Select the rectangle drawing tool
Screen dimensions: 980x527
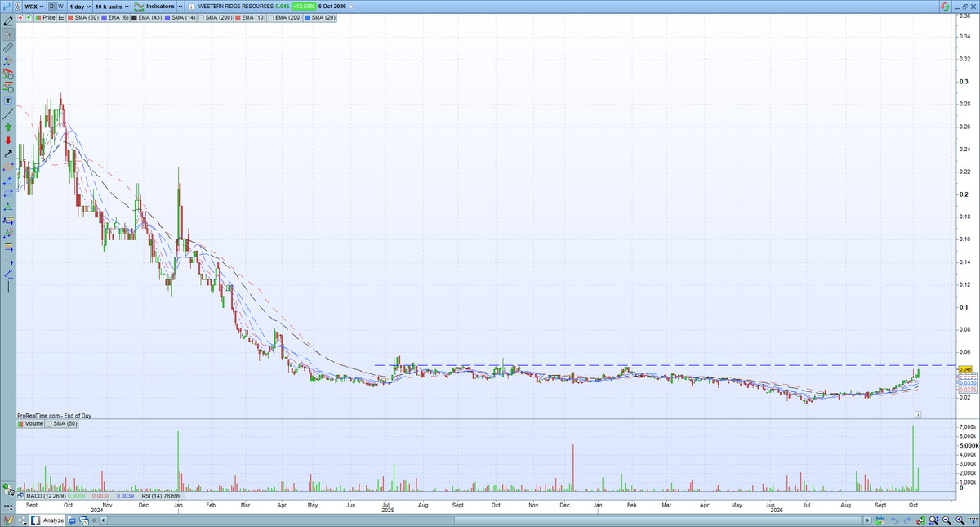[8, 193]
